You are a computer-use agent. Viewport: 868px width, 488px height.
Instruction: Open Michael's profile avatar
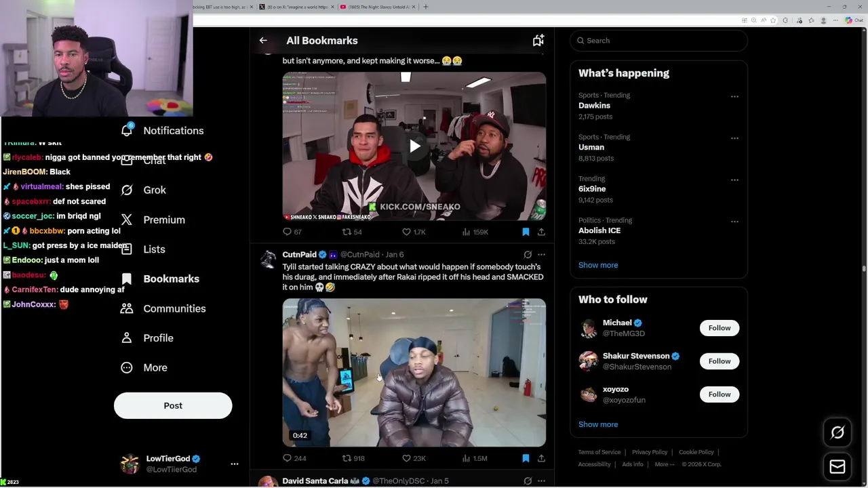(x=588, y=328)
